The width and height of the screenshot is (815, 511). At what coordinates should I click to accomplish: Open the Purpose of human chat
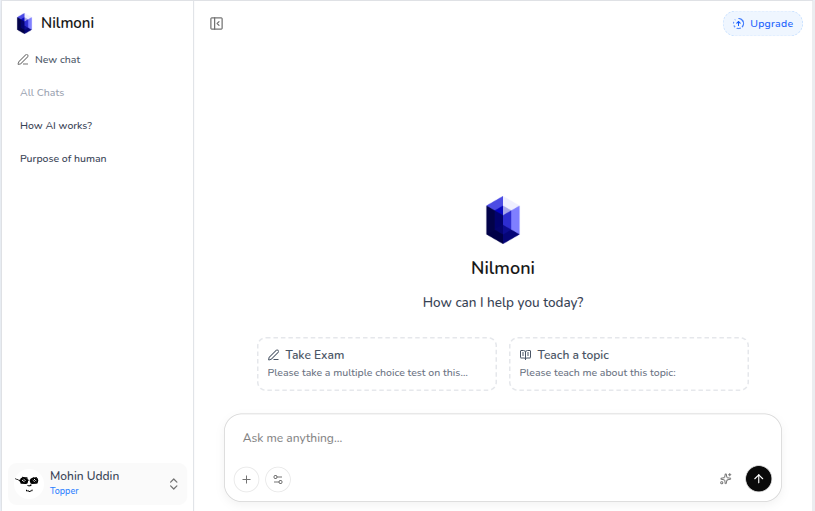tap(63, 159)
